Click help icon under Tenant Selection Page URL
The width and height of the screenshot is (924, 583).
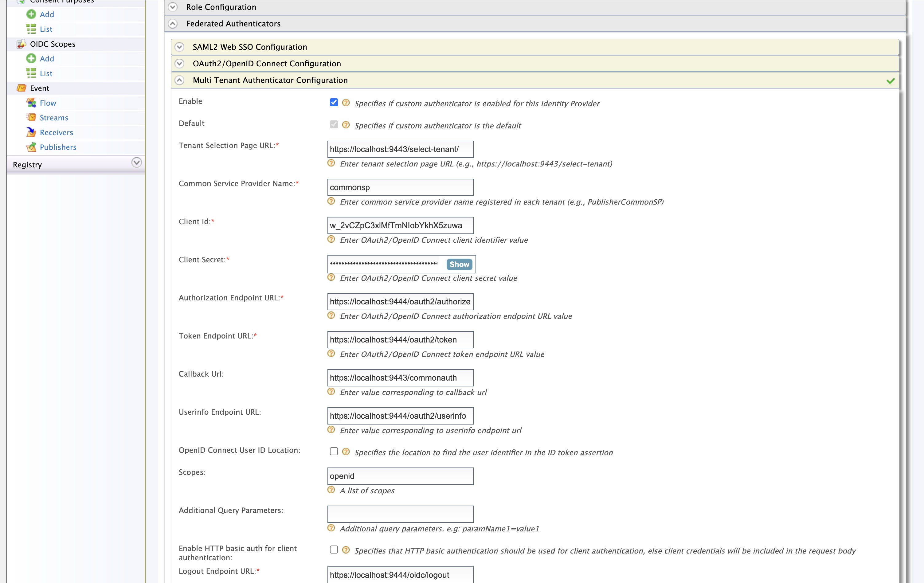point(331,163)
